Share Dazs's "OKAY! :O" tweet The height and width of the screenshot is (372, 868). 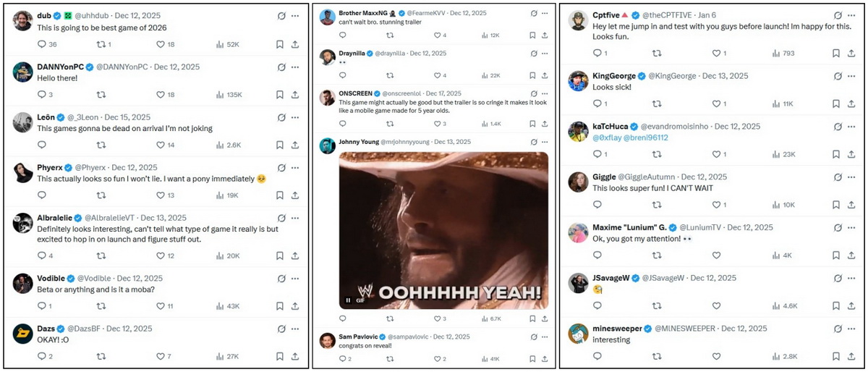[x=295, y=356]
